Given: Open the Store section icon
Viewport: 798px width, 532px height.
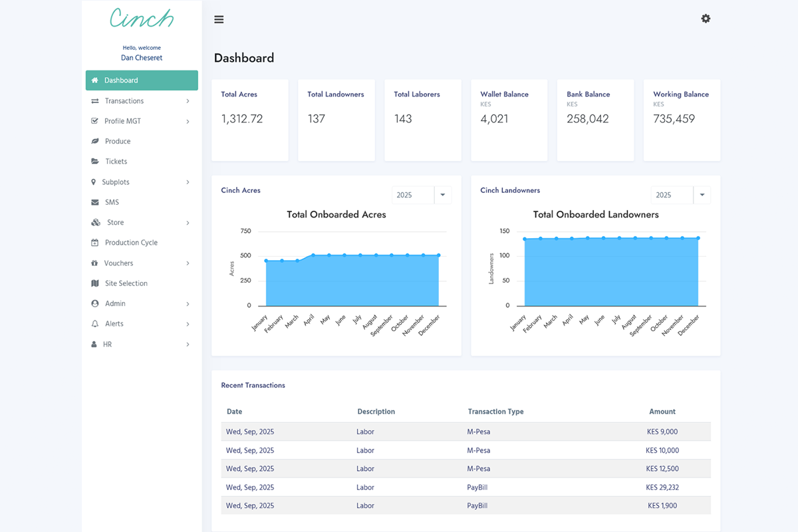Looking at the screenshot, I should pos(94,222).
